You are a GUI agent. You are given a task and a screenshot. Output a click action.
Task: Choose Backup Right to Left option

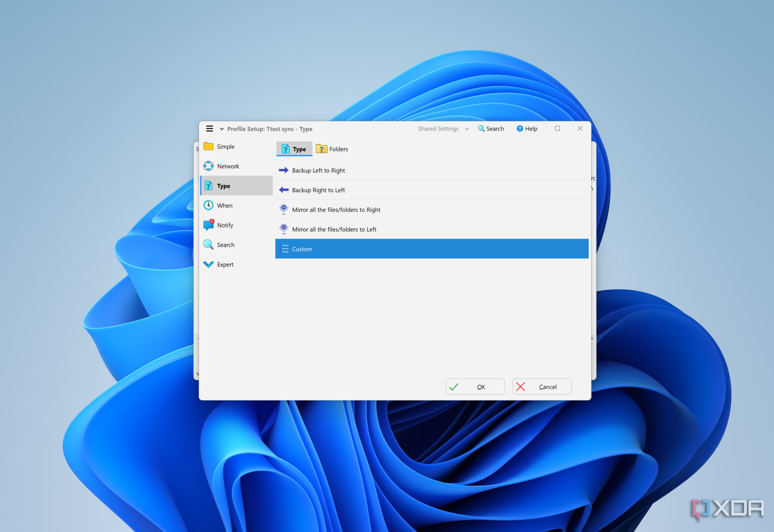click(318, 190)
